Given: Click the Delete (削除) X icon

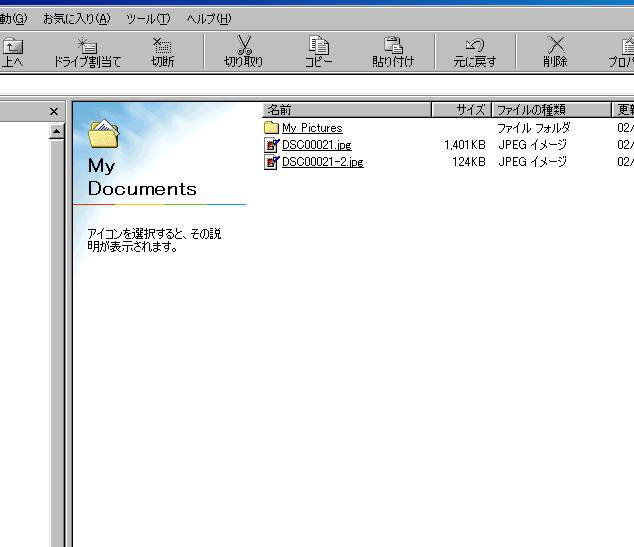Looking at the screenshot, I should pyautogui.click(x=555, y=46).
